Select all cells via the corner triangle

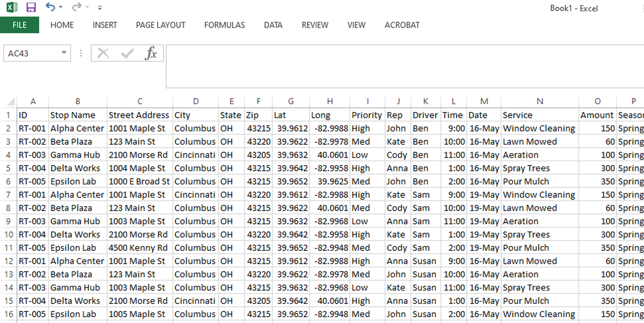pos(10,101)
